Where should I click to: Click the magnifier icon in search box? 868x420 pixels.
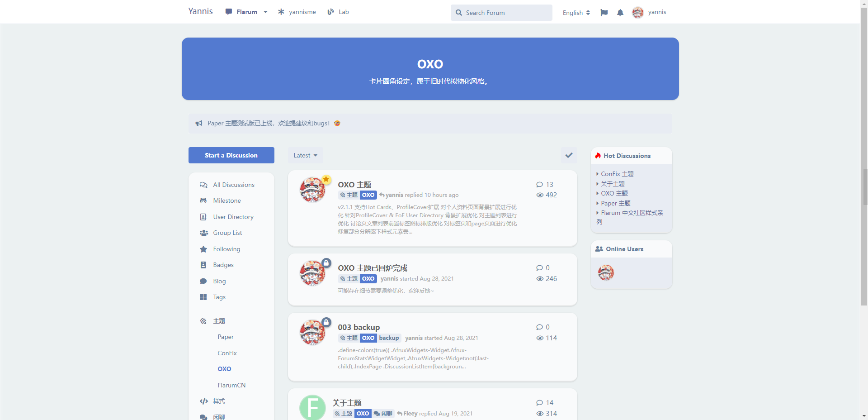pyautogui.click(x=459, y=13)
